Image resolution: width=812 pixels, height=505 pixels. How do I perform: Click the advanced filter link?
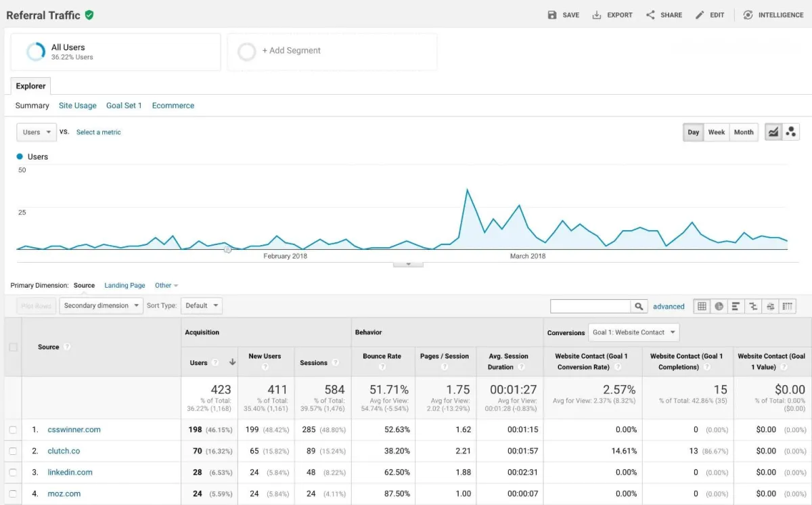[669, 307]
